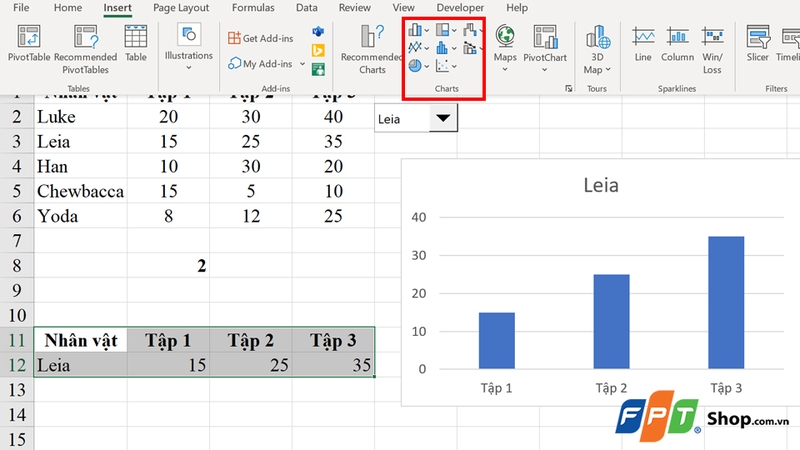Select the Luke cell
This screenshot has height=450, width=800.
click(81, 117)
